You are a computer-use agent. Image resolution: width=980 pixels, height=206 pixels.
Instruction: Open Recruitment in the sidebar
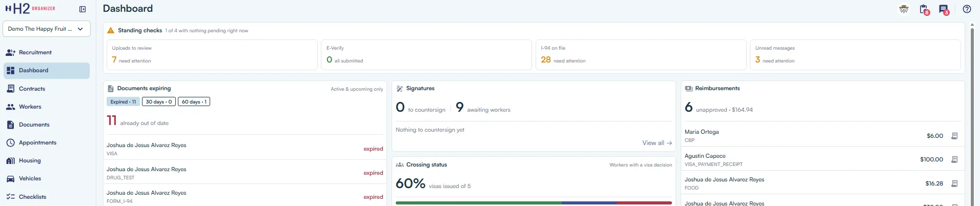(x=47, y=52)
